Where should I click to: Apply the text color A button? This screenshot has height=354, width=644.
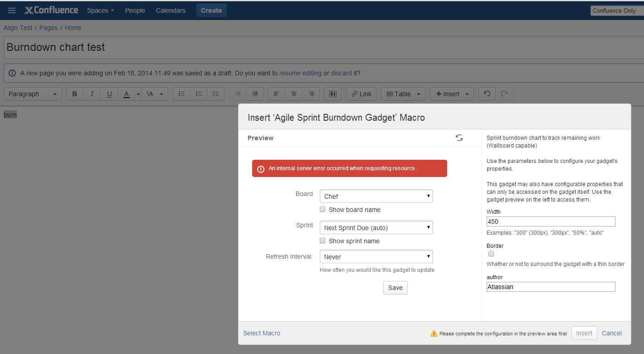click(x=127, y=94)
